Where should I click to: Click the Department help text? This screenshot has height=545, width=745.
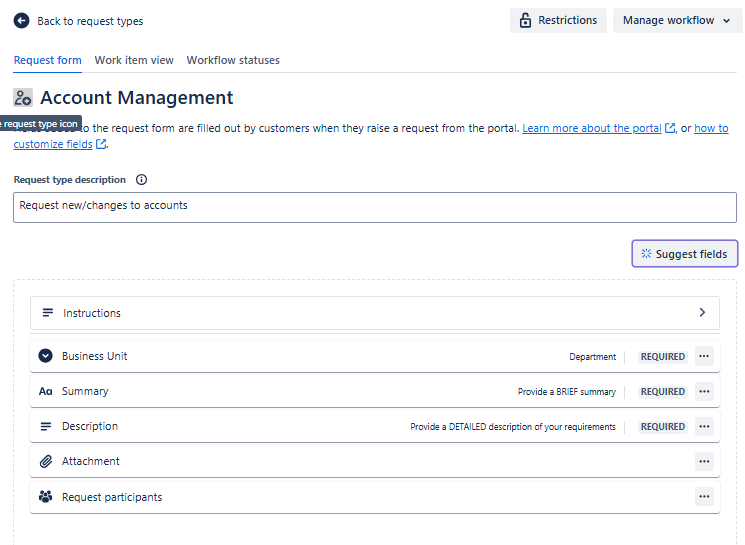tap(592, 357)
